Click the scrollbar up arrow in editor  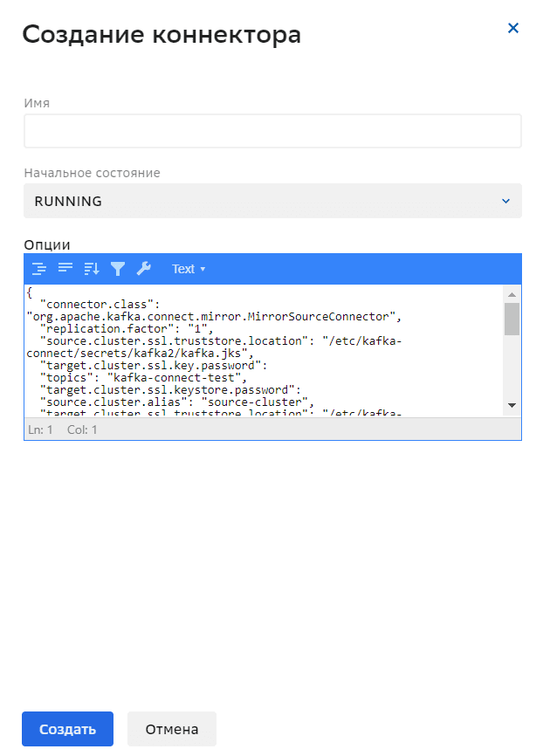click(x=512, y=292)
